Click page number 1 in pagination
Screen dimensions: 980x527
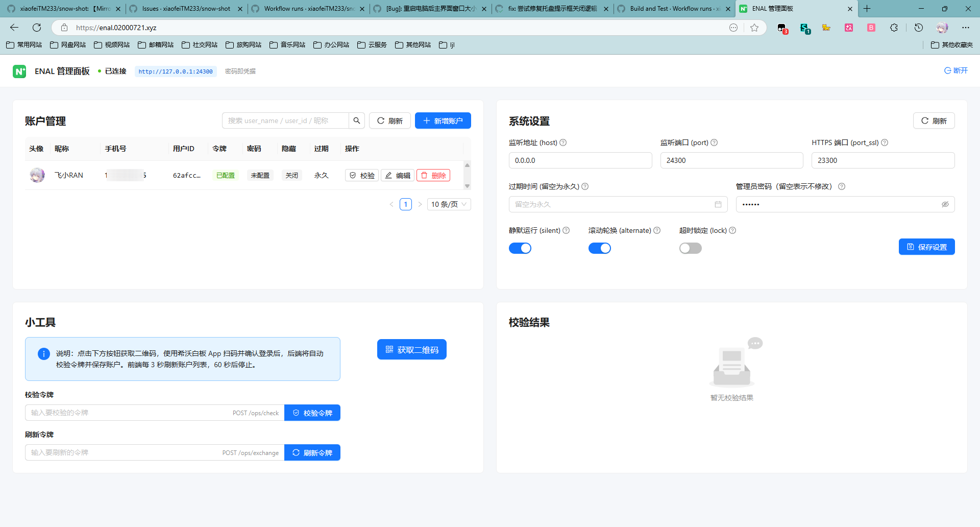406,204
